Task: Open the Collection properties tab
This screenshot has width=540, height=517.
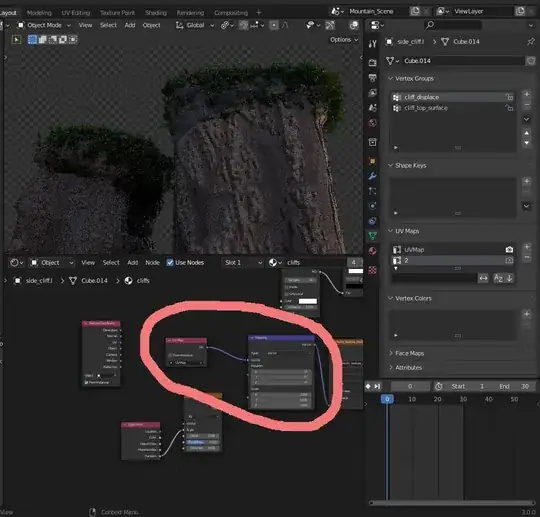Action: (372, 142)
